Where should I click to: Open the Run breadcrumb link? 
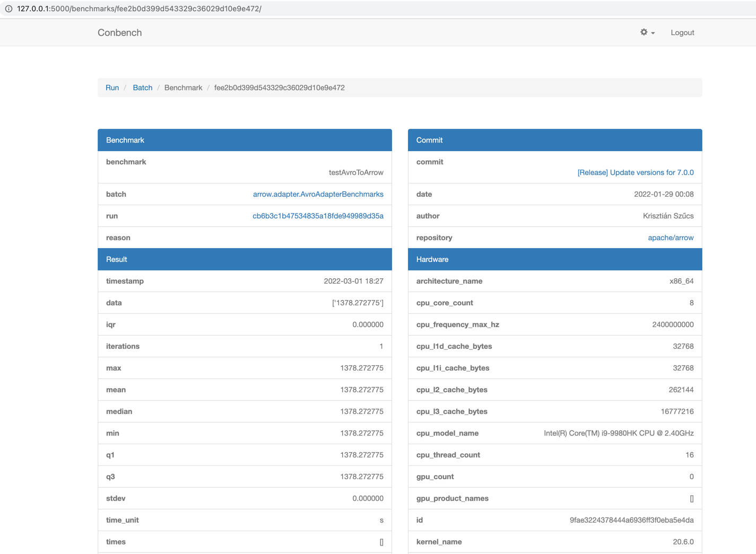[112, 87]
